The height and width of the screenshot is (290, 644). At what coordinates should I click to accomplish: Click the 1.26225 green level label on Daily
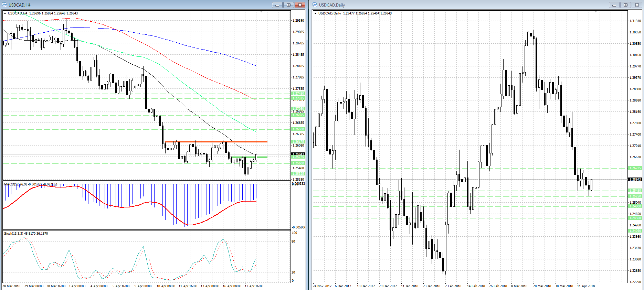click(635, 168)
